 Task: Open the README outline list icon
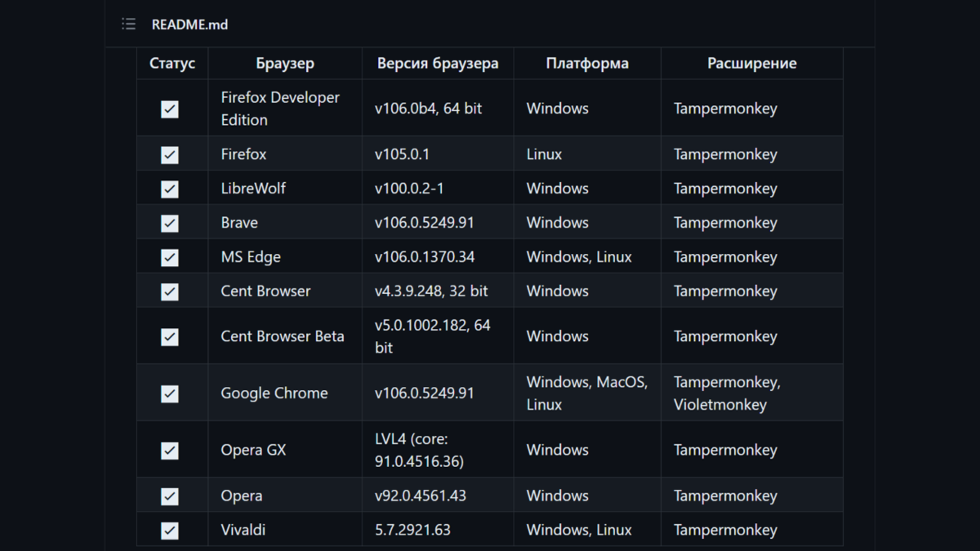128,24
